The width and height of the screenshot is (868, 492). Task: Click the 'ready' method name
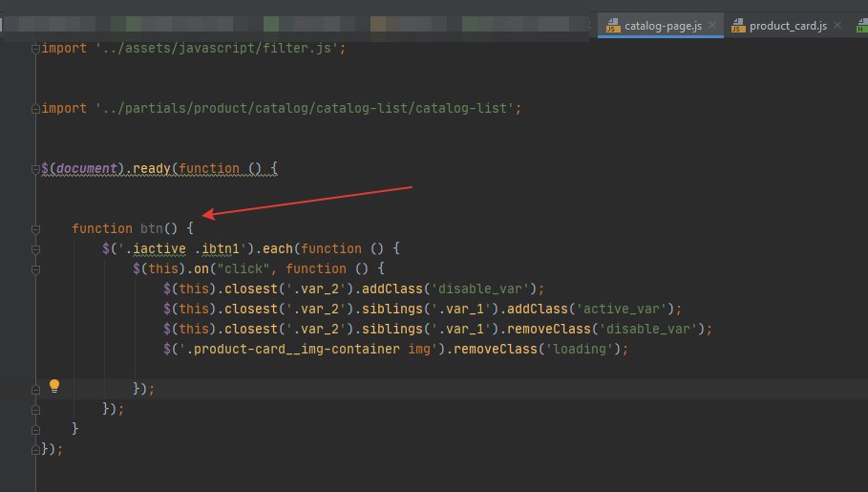(x=151, y=168)
